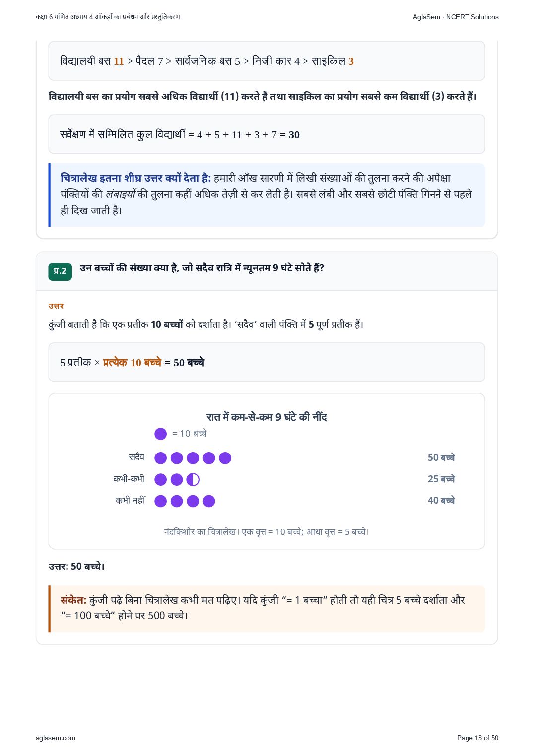Click the first circle in कभी-कभी row
The image size is (534, 756).
pos(161,479)
